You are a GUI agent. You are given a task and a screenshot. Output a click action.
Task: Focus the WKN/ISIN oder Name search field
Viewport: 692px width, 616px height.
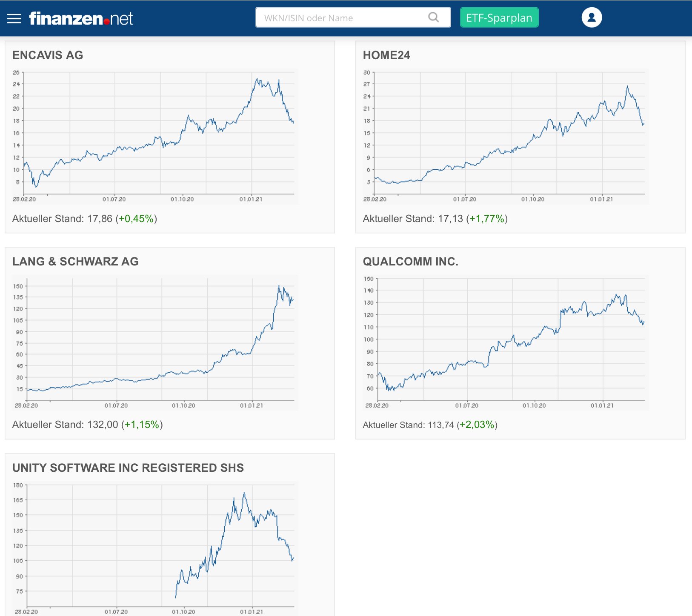pyautogui.click(x=353, y=17)
